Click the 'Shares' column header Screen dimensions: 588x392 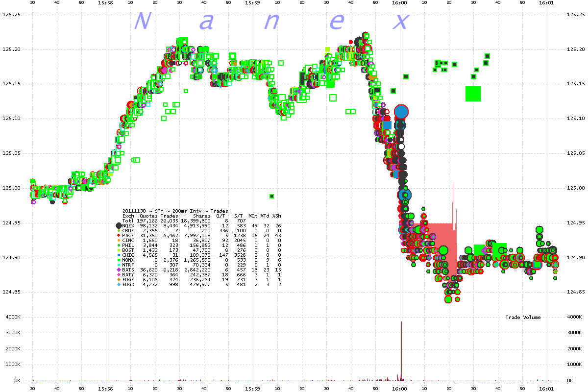pos(202,216)
